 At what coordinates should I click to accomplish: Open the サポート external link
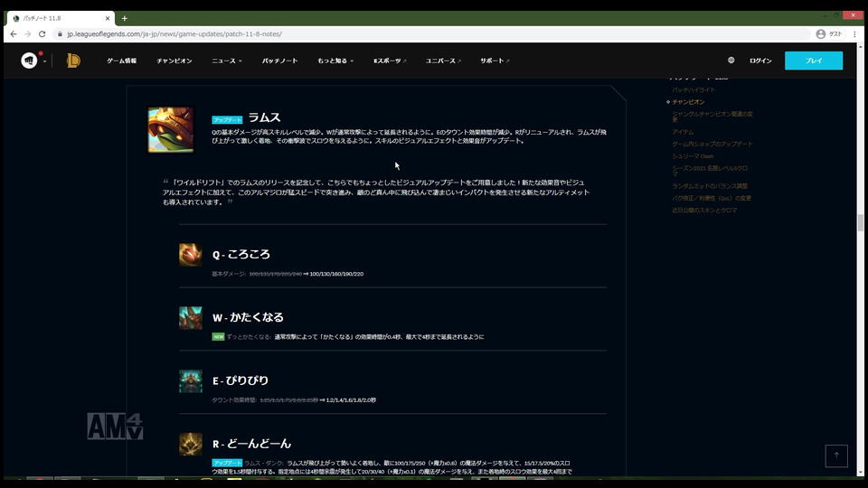(495, 61)
